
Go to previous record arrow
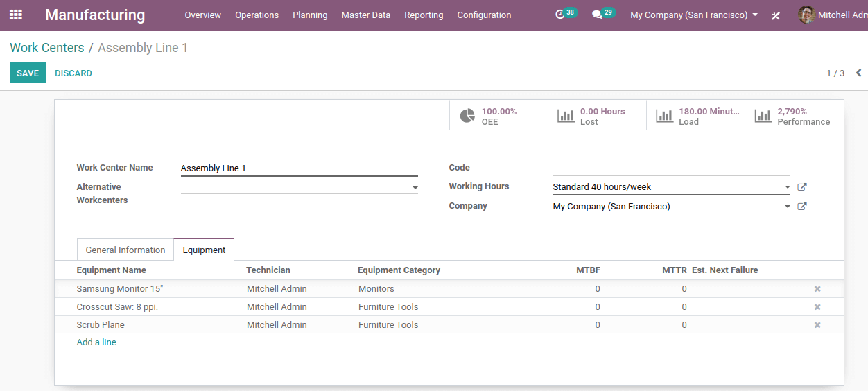point(858,73)
